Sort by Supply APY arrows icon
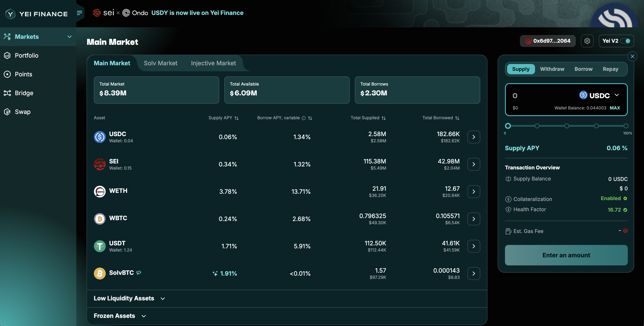Screen dimensions: 644x326 236,118
